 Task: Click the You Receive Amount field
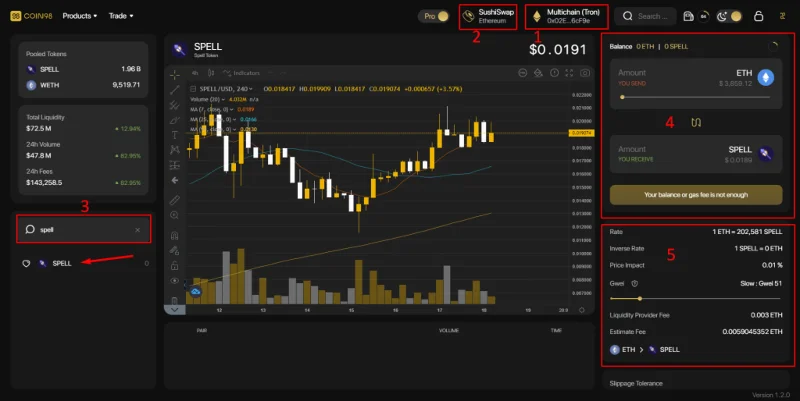coord(632,149)
